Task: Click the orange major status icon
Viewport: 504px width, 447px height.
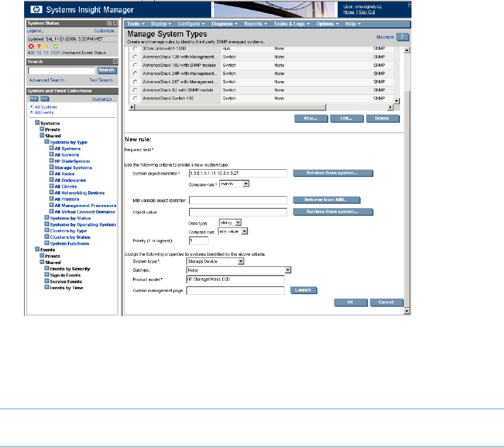Action: pyautogui.click(x=39, y=47)
